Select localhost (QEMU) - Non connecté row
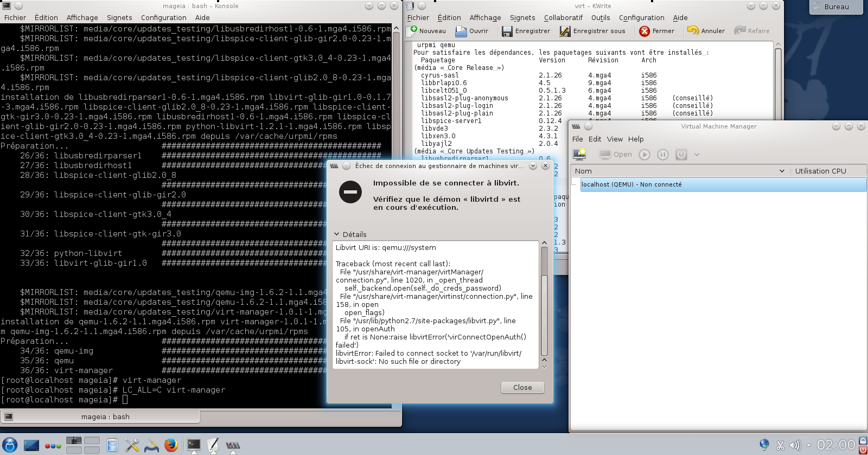 [723, 184]
